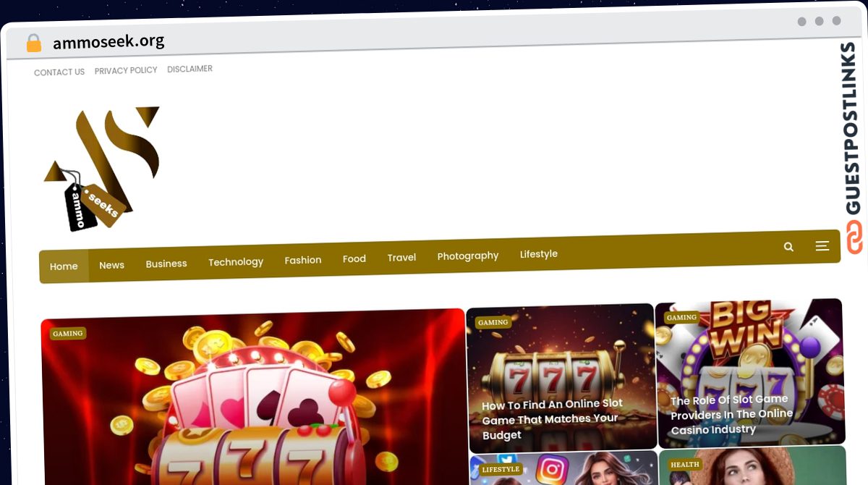Click the padlock icon beside the URL
The width and height of the screenshot is (868, 485).
tap(33, 43)
